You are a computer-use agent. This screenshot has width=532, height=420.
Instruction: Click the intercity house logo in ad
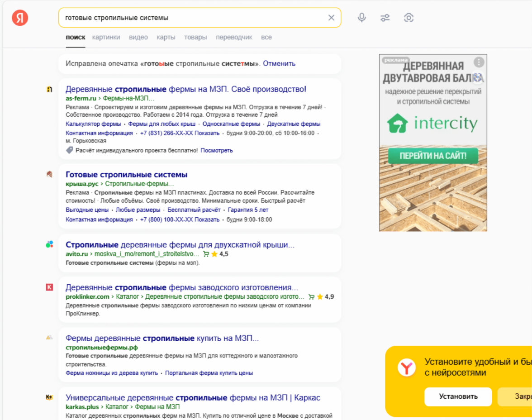pyautogui.click(x=397, y=123)
